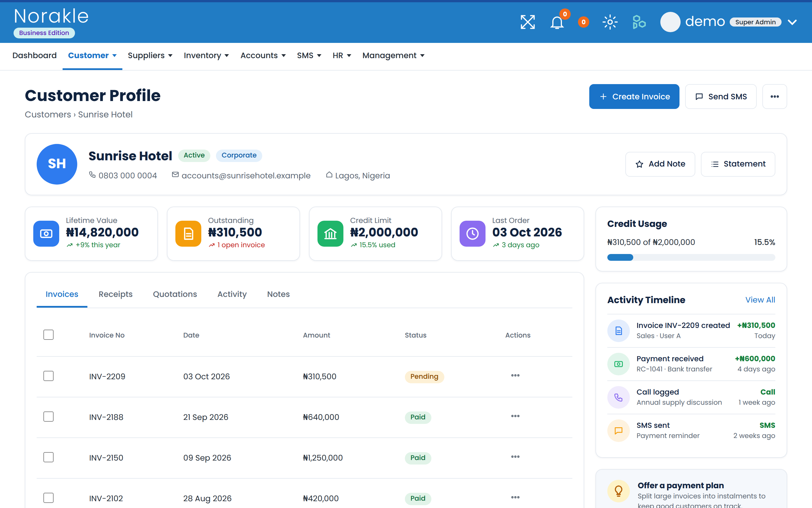Click the Add Note button
The height and width of the screenshot is (508, 812).
tap(660, 164)
